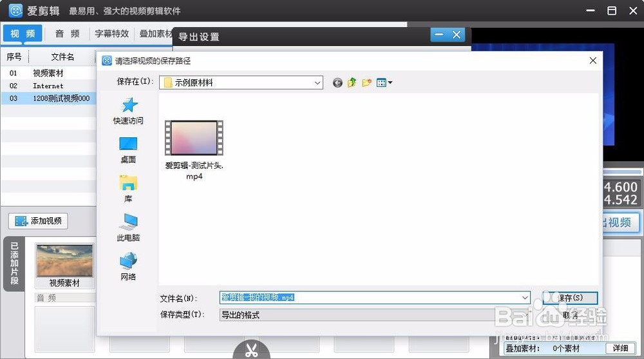This screenshot has height=359, width=644.
Task: Open Desktop (桌面) location
Action: point(128,150)
